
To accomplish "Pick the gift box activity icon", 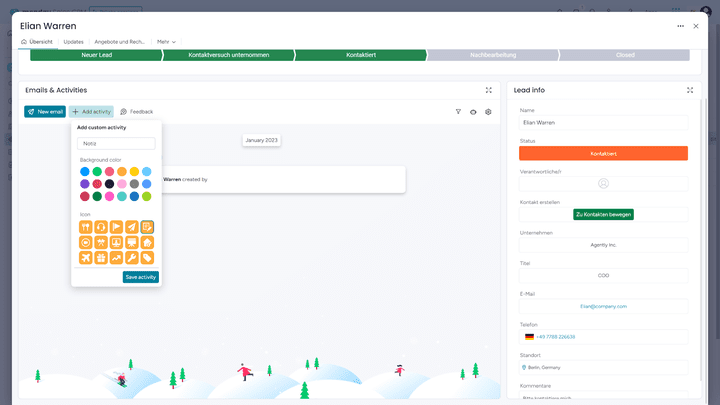I will 101,258.
